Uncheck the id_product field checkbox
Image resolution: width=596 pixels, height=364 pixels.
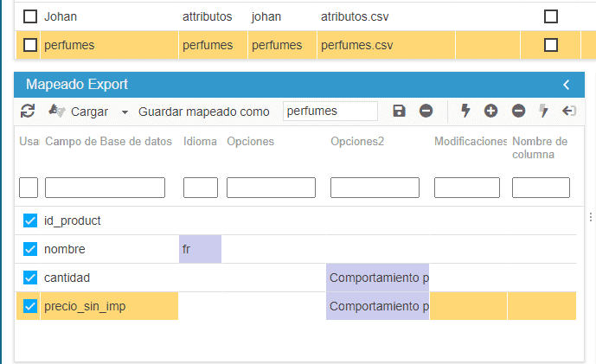(30, 220)
